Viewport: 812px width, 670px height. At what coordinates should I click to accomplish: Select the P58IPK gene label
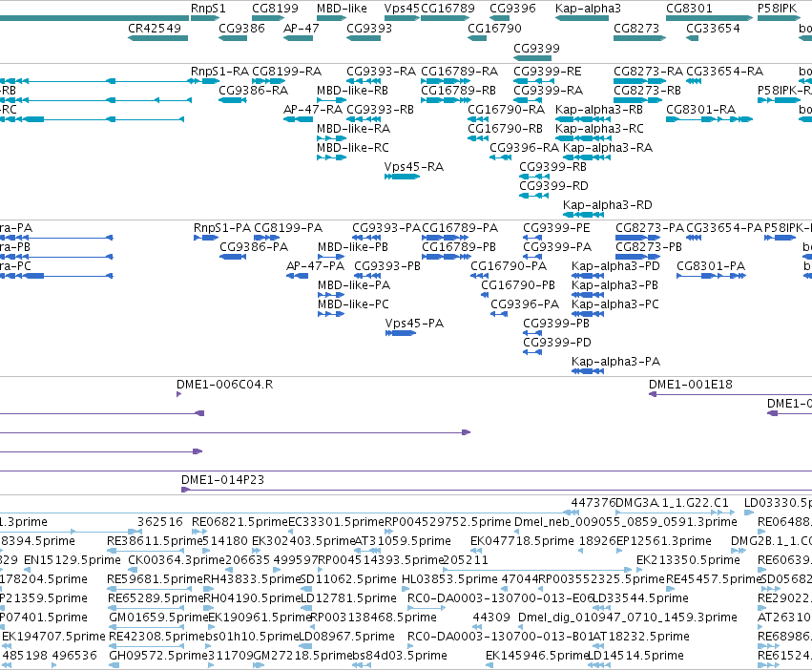click(x=777, y=9)
